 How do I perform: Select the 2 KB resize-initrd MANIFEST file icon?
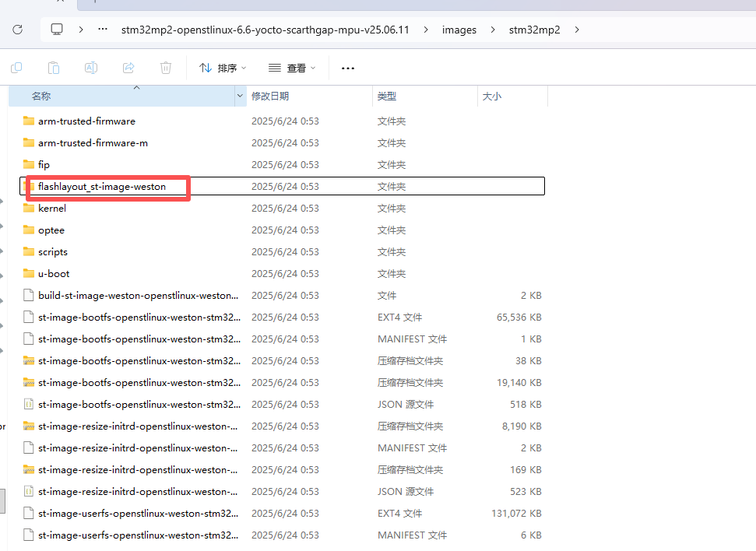(29, 447)
